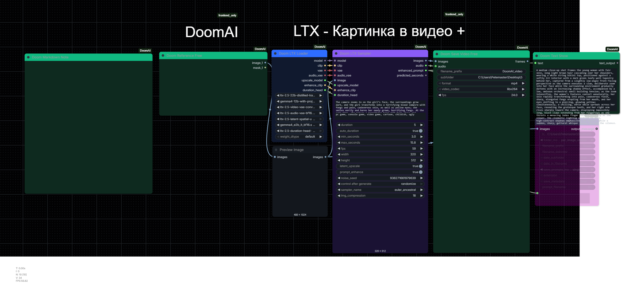The height and width of the screenshot is (285, 644).
Task: Click the '480 × 1024' size label in Preview Image
Action: tap(300, 215)
